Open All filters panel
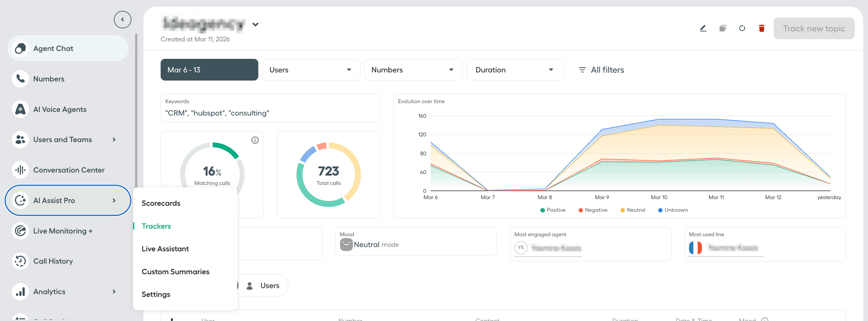The image size is (868, 321). (x=602, y=70)
